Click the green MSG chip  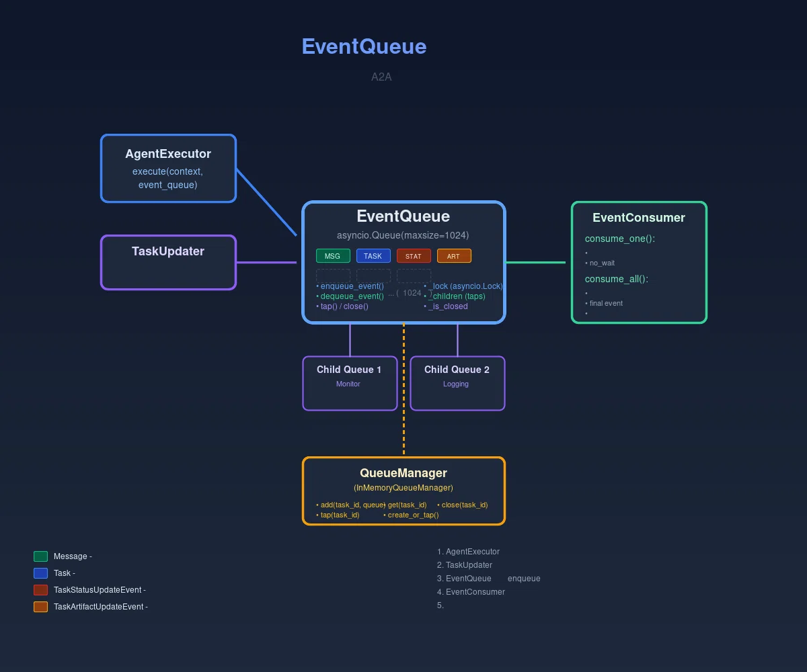pyautogui.click(x=333, y=256)
